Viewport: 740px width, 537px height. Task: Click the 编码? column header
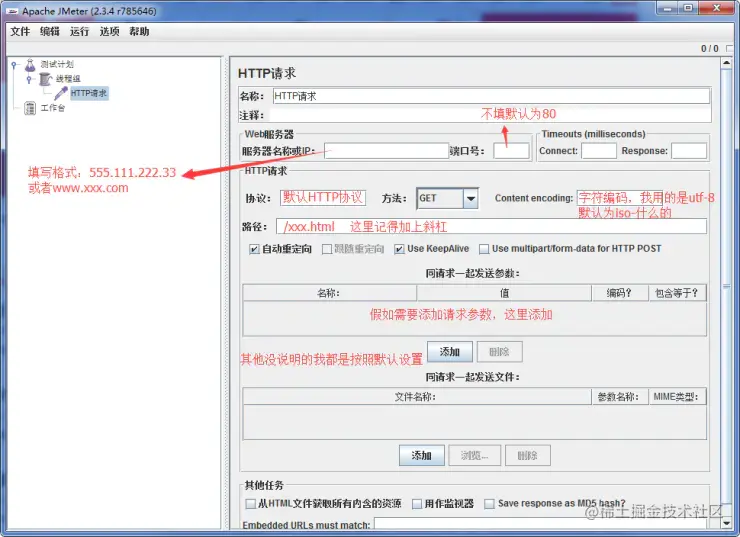tap(620, 293)
